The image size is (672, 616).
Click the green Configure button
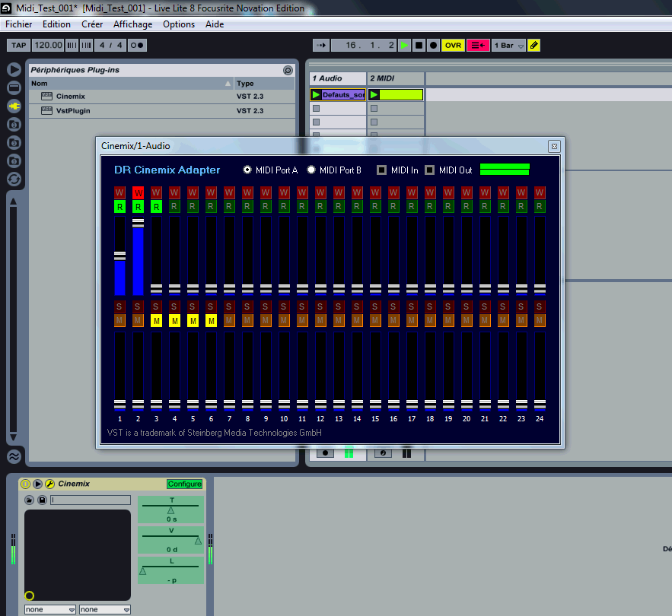(185, 484)
